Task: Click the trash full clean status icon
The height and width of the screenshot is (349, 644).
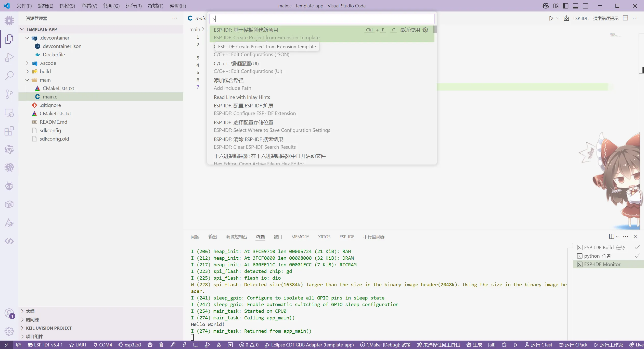Action: click(161, 345)
